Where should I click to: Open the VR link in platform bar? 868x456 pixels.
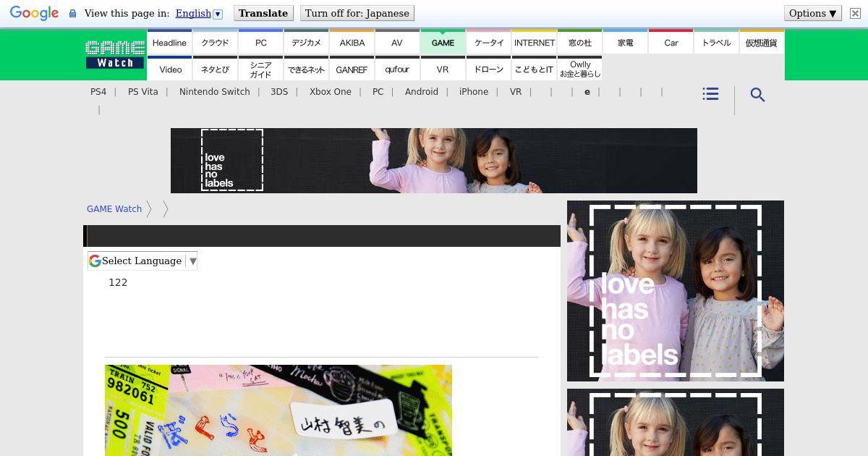[x=516, y=92]
